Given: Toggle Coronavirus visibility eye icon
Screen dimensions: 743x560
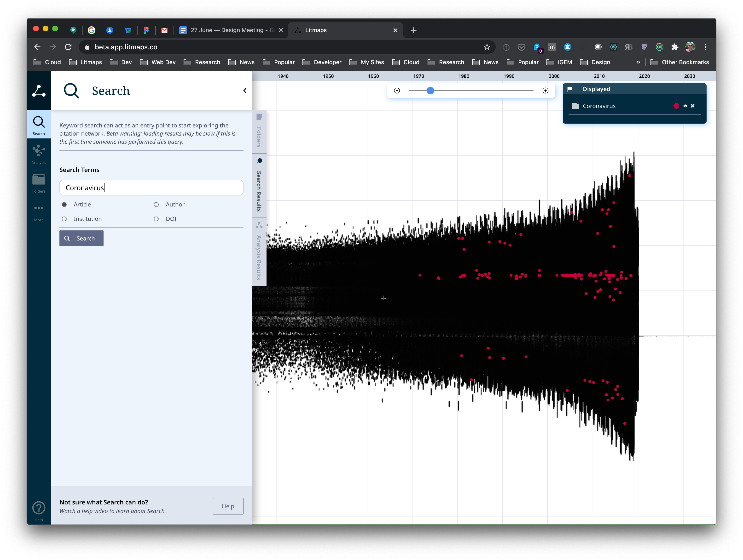Looking at the screenshot, I should coord(685,106).
